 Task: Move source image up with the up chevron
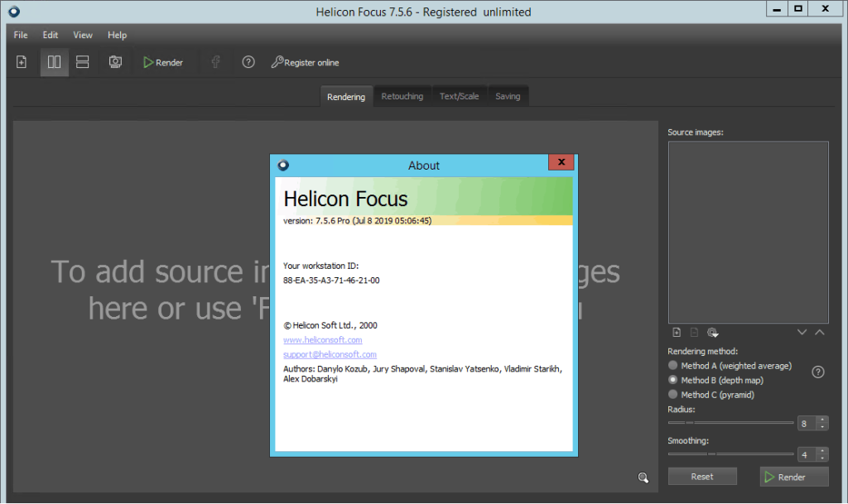[x=820, y=332]
